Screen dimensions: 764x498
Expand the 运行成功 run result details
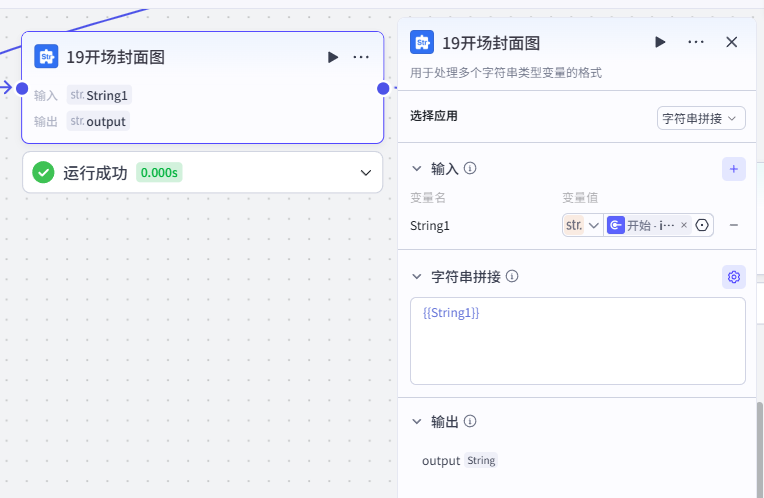pos(365,173)
